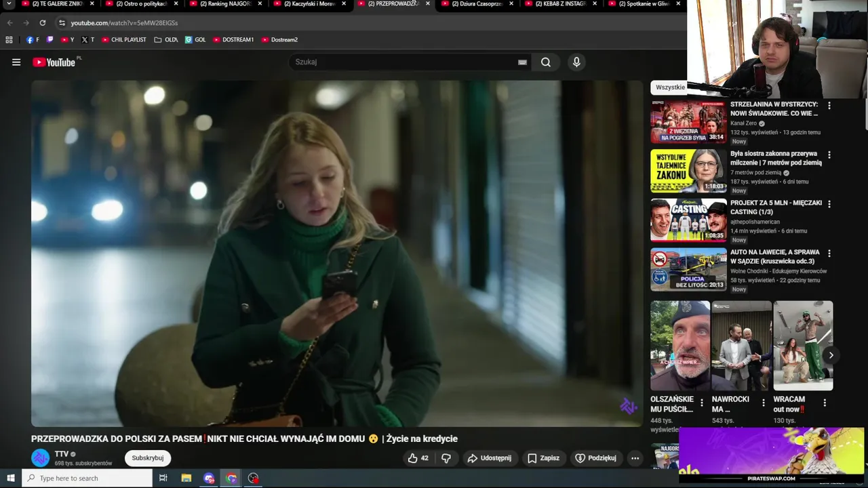Reload the page

coord(42,23)
